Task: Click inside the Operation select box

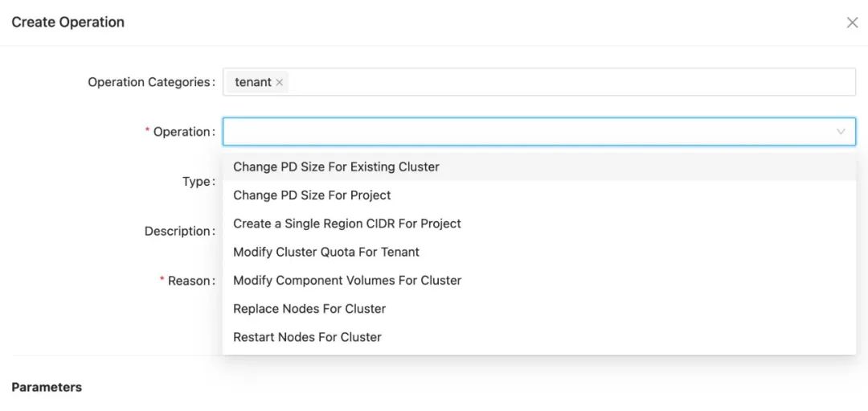Action: click(522, 132)
